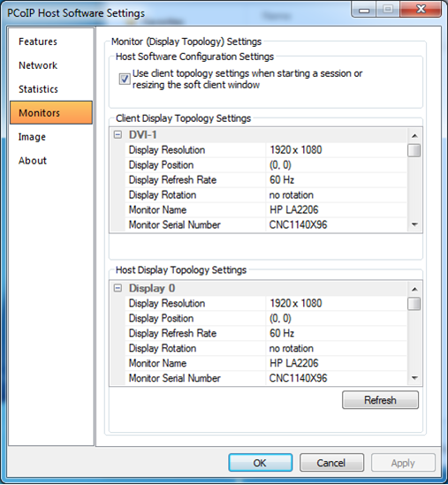
Task: Click the 60 Hz value under Display 0
Action: point(282,333)
